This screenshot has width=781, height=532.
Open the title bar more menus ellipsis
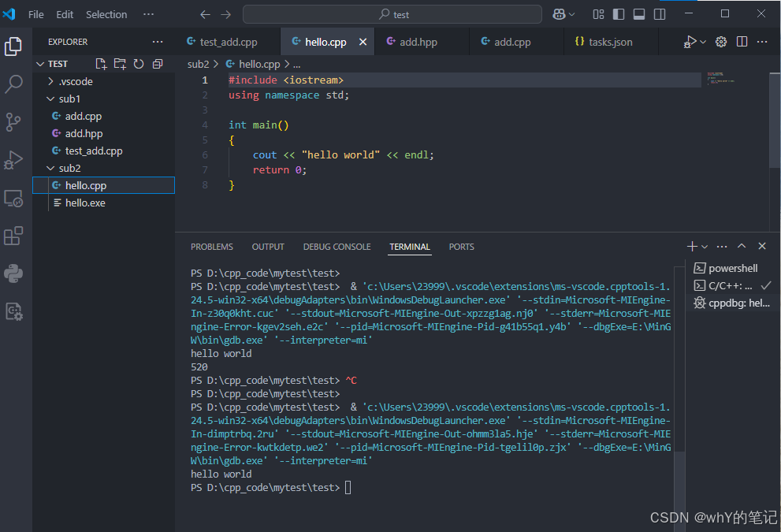(x=148, y=14)
